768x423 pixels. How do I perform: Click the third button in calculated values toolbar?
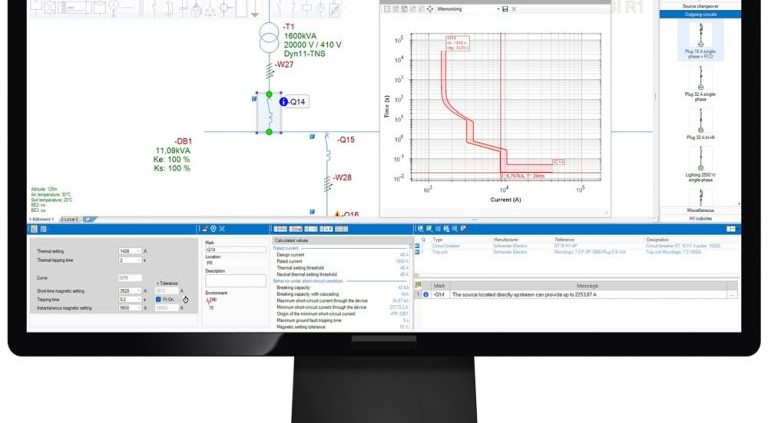point(311,229)
